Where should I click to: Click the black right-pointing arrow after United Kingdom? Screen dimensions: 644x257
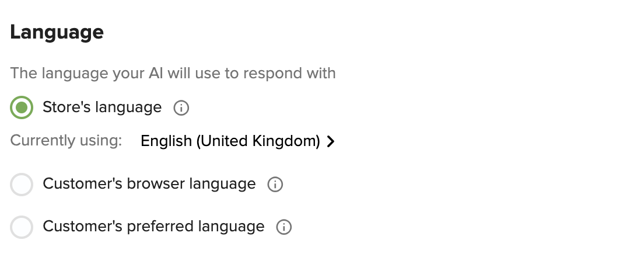331,141
